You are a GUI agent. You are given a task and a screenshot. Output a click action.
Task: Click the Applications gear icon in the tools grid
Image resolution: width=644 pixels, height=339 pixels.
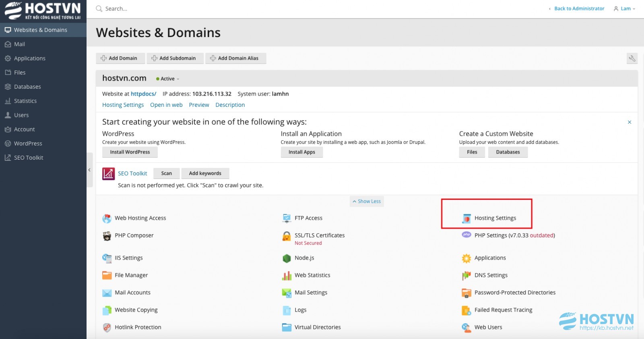[466, 258]
